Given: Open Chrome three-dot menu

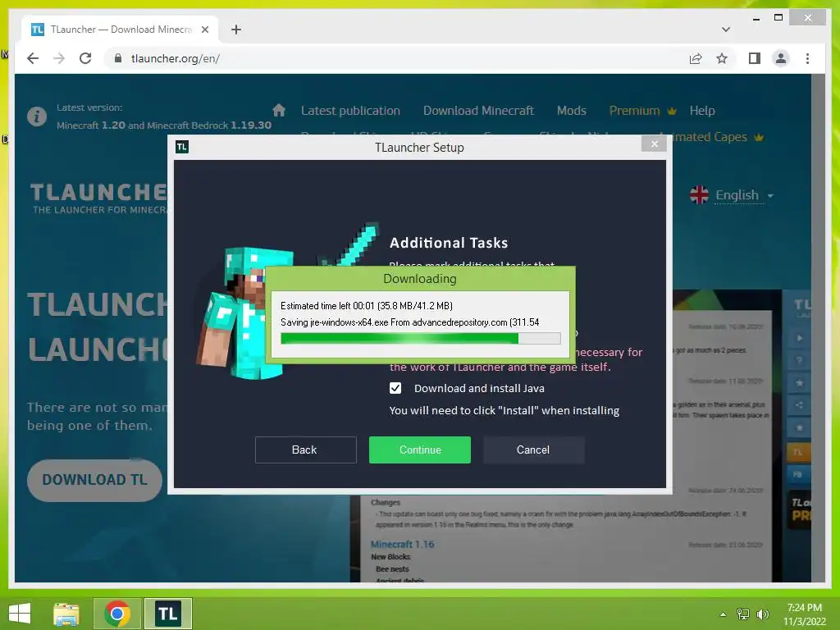Looking at the screenshot, I should (807, 58).
